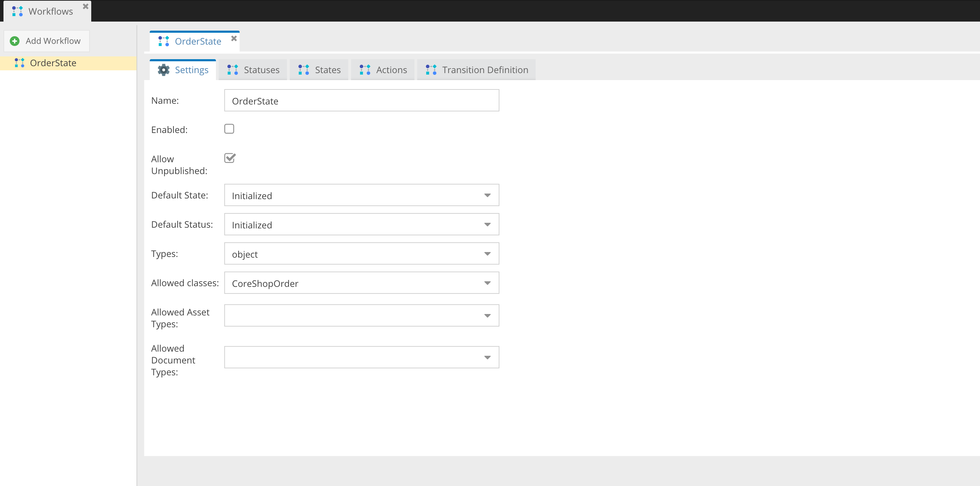
Task: Click the Settings gear icon
Action: [x=164, y=70]
